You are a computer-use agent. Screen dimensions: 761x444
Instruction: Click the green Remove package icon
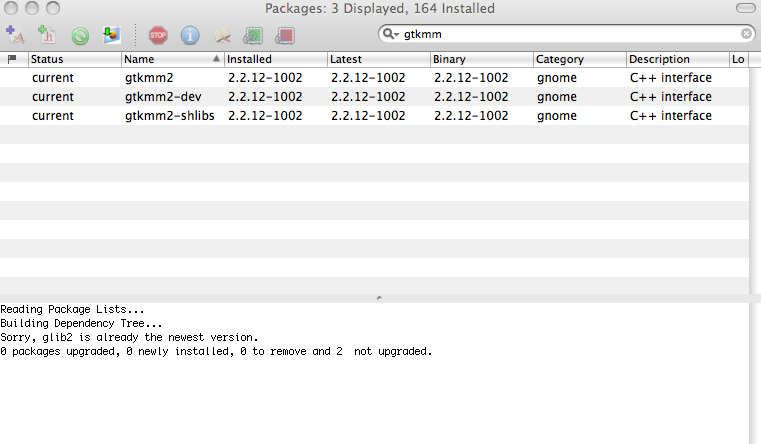(x=80, y=35)
